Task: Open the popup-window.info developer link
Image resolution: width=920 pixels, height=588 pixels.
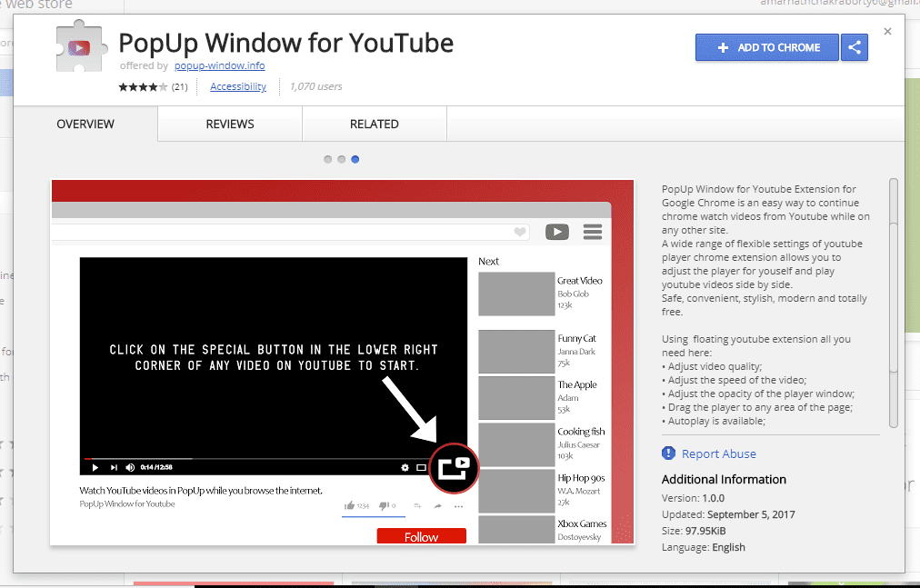Action: click(x=219, y=65)
